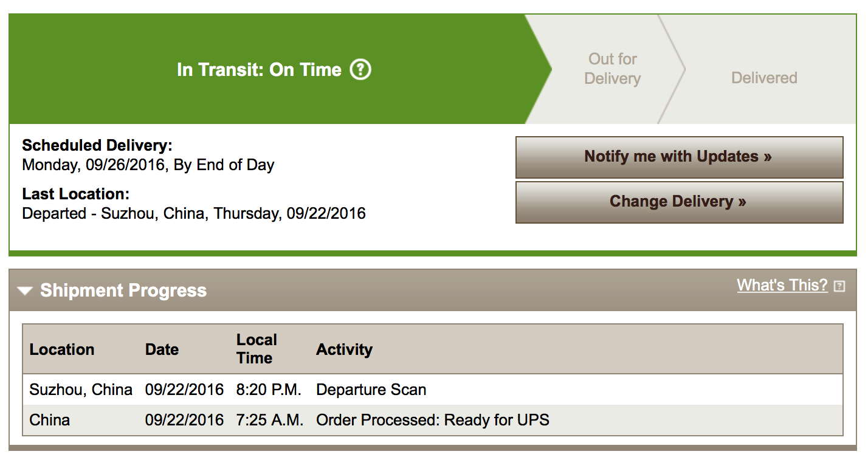Click the 8:20 P.M. local time cell
Screen dimensions: 868x457
[269, 390]
